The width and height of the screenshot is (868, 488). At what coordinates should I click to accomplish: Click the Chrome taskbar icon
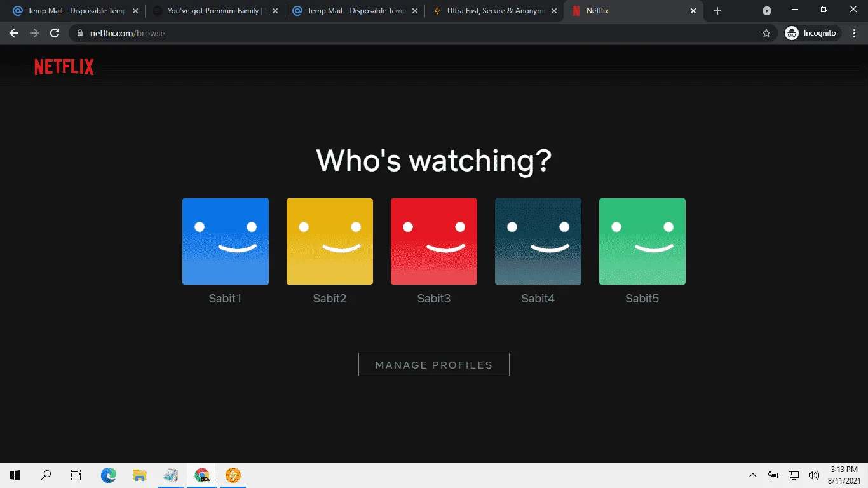[x=202, y=475]
